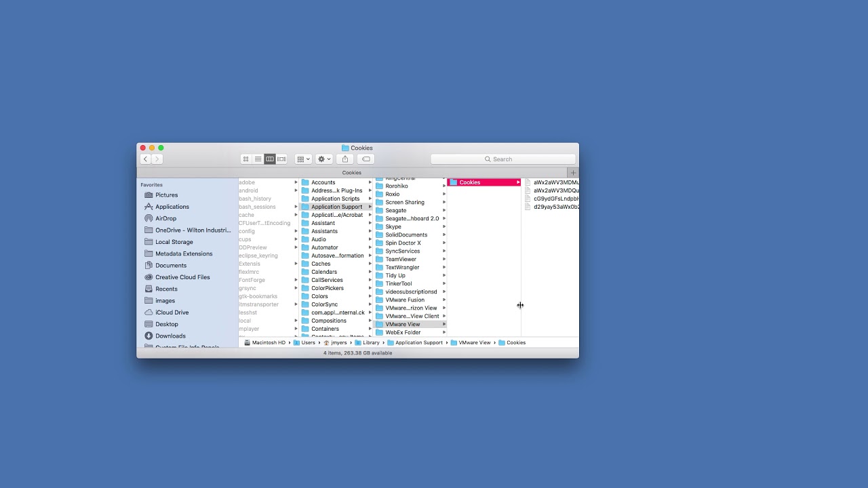Jump to jmyers in the path bar
Viewport: 868px width, 488px height.
click(x=335, y=343)
